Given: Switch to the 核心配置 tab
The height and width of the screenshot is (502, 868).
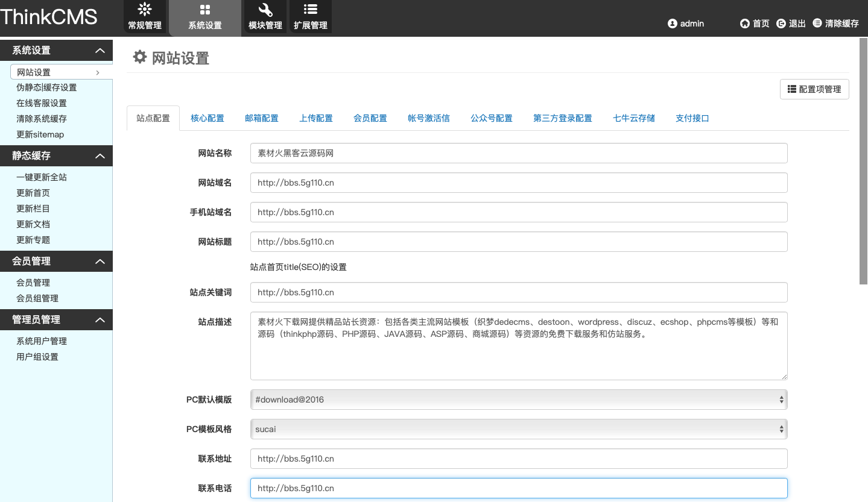Looking at the screenshot, I should tap(207, 118).
